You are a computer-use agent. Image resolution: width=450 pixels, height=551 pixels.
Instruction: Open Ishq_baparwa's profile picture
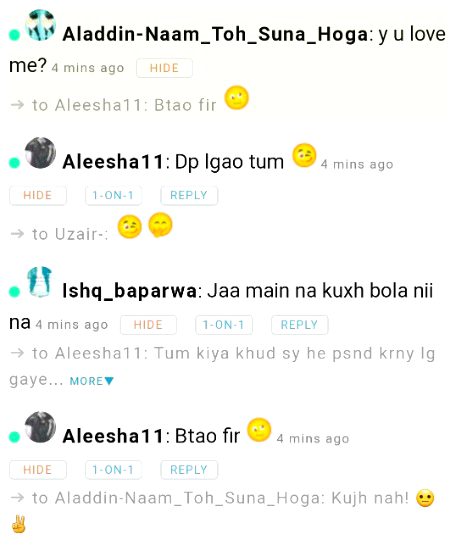(x=40, y=282)
